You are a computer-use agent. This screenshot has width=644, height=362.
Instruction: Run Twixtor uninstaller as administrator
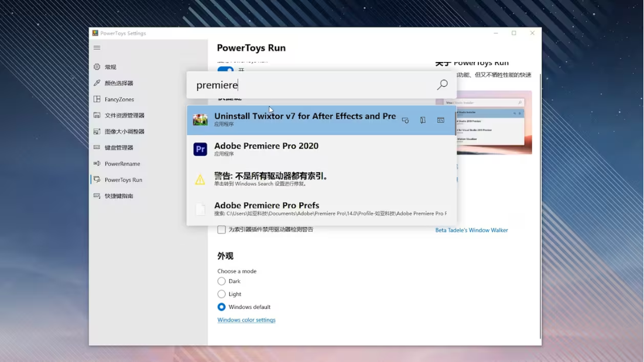[405, 120]
